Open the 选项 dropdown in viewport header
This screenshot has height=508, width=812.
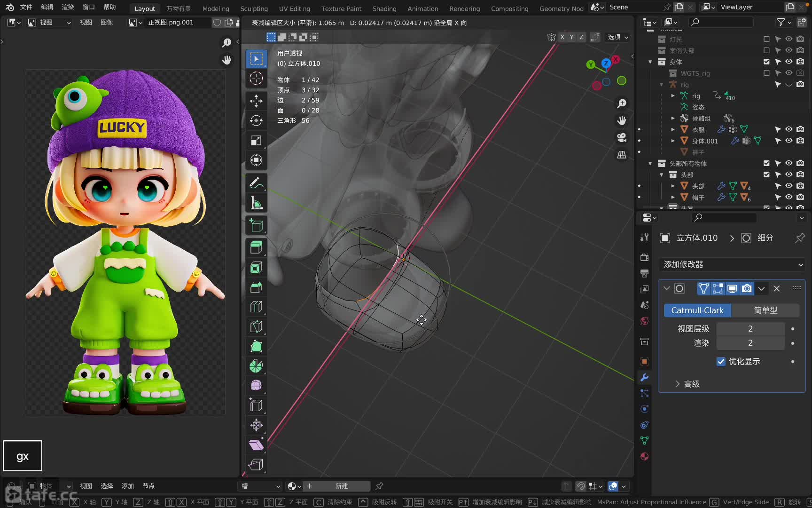(x=617, y=37)
